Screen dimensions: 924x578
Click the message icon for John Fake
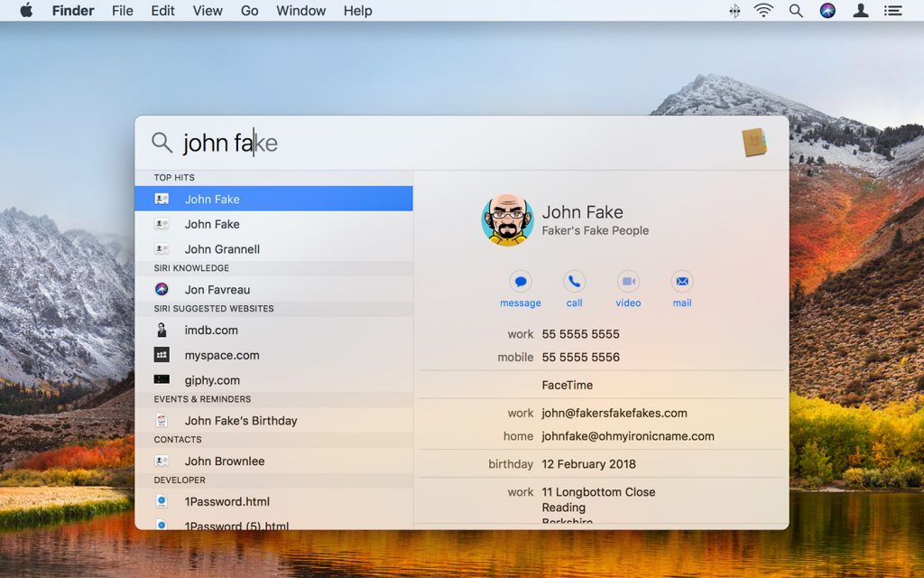[520, 281]
